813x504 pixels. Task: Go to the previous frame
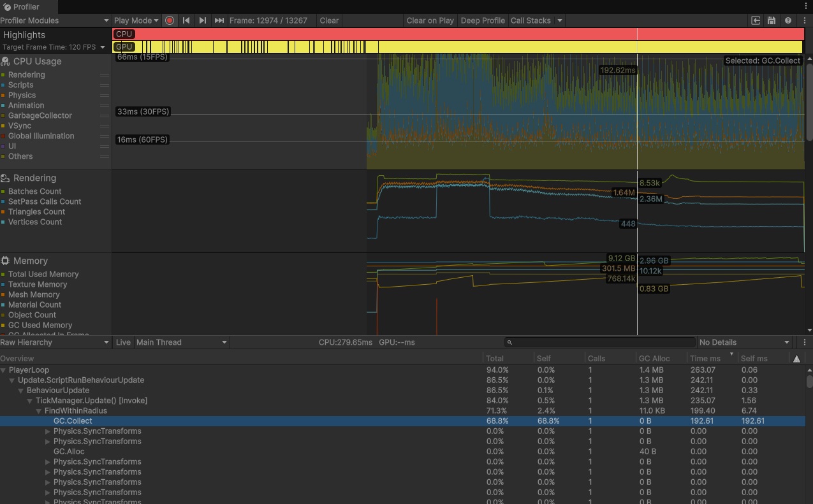coord(186,20)
